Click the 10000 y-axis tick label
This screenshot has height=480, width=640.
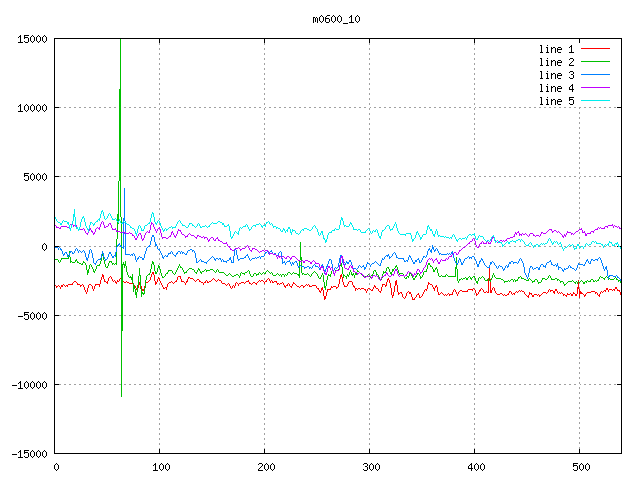(32, 108)
